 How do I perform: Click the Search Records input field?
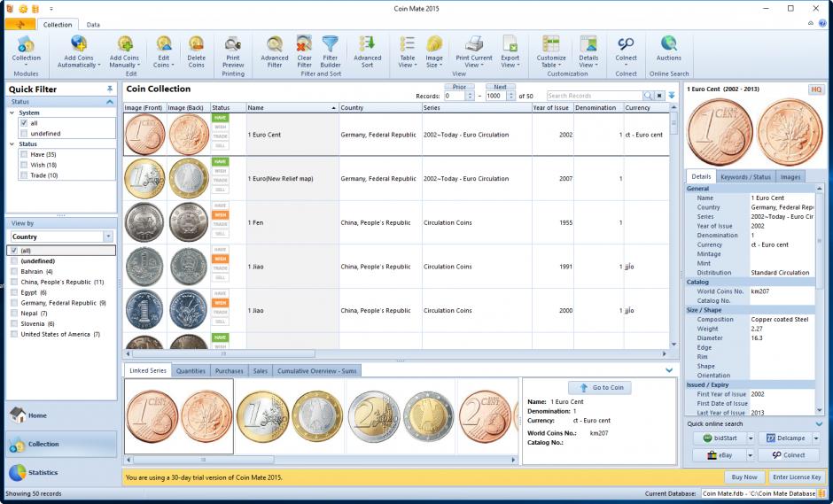click(x=595, y=96)
